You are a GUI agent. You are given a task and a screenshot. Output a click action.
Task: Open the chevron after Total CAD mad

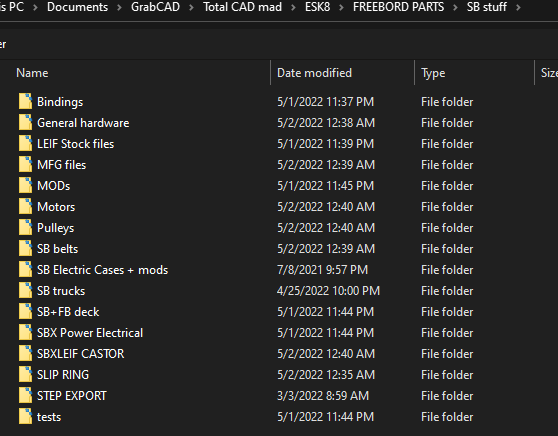(x=293, y=7)
